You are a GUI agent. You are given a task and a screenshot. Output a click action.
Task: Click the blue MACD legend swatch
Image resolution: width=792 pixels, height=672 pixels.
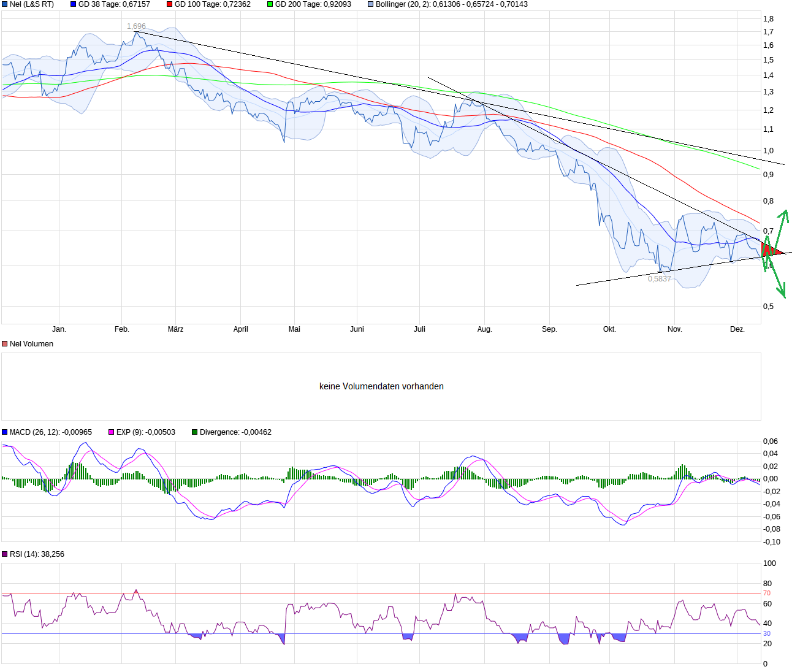click(5, 432)
